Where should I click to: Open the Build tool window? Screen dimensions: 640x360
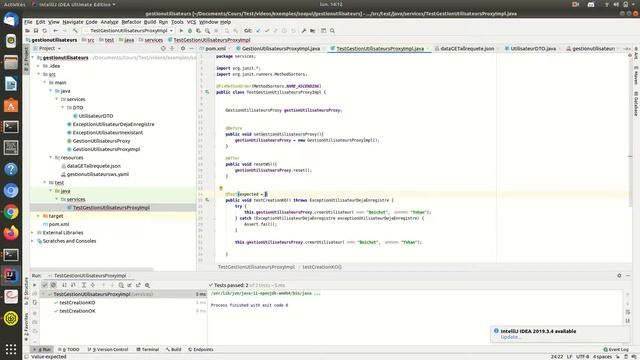tap(173, 350)
